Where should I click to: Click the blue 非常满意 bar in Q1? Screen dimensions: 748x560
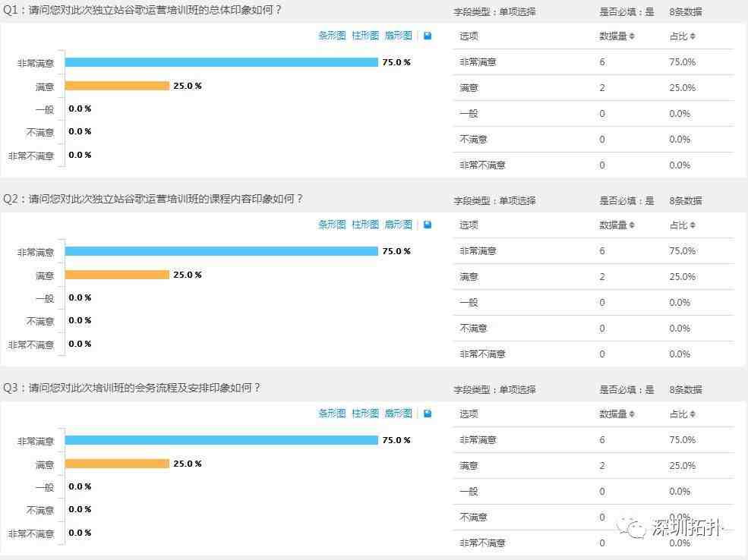[221, 62]
